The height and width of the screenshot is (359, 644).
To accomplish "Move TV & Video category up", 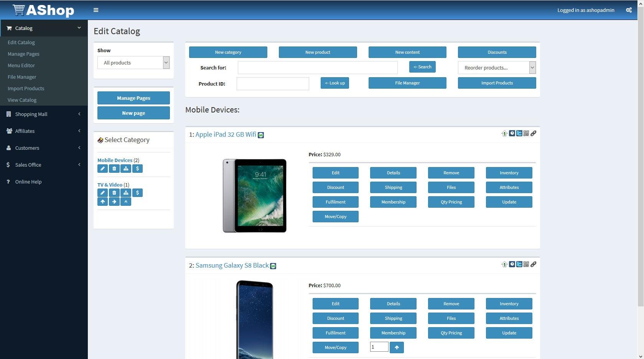I will 102,201.
